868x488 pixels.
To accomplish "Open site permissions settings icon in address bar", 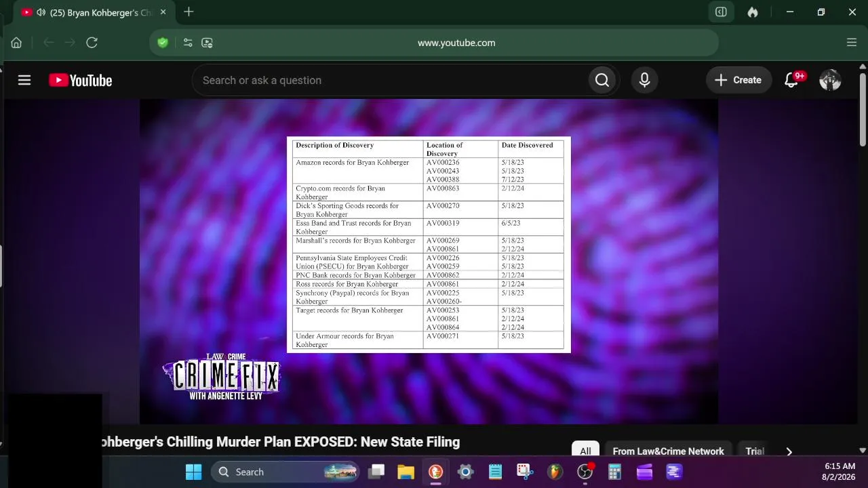I will [188, 43].
